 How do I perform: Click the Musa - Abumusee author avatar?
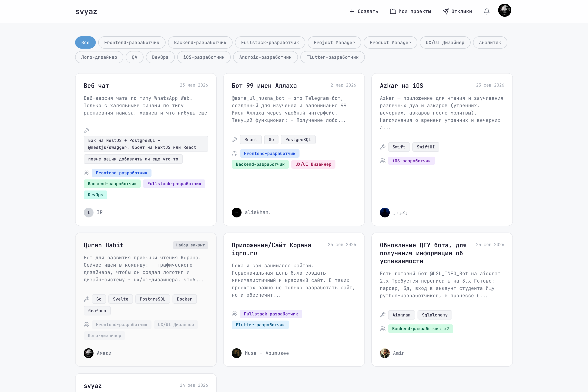tap(236, 353)
